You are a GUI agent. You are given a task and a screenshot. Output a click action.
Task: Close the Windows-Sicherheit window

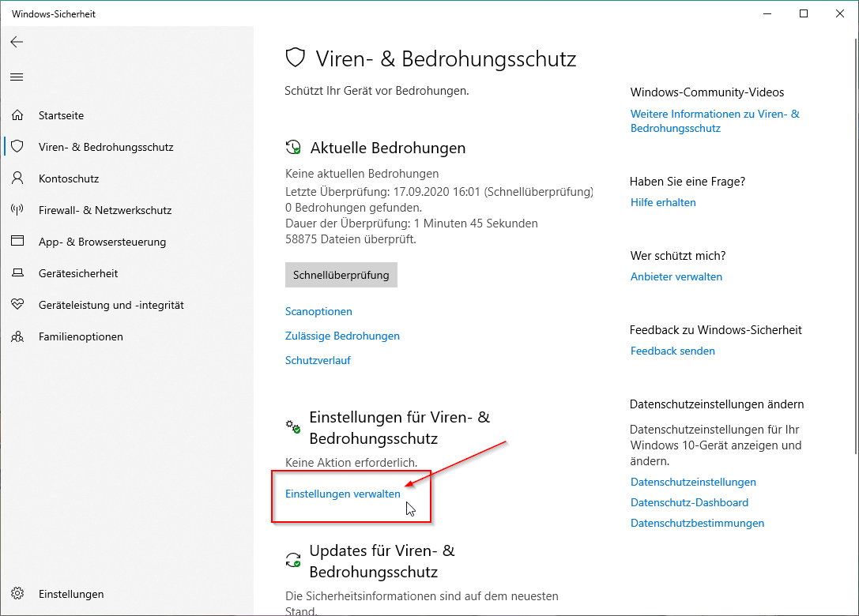pyautogui.click(x=840, y=13)
